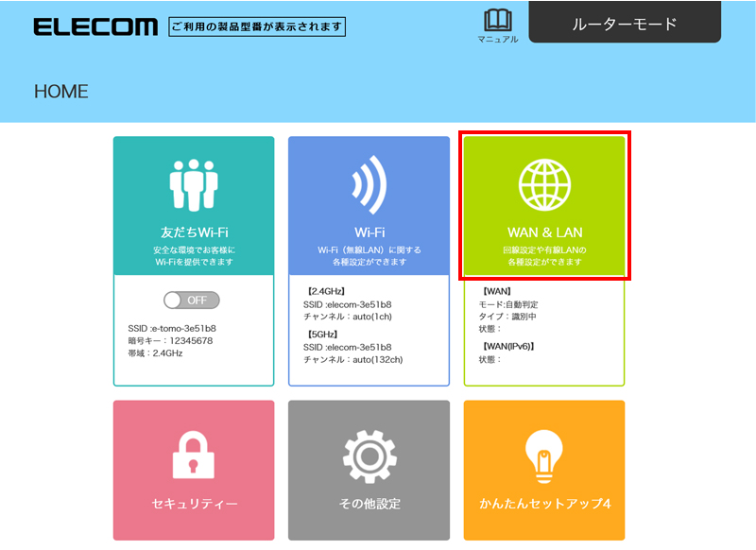Click タイプ:識別中 text

pyautogui.click(x=507, y=317)
